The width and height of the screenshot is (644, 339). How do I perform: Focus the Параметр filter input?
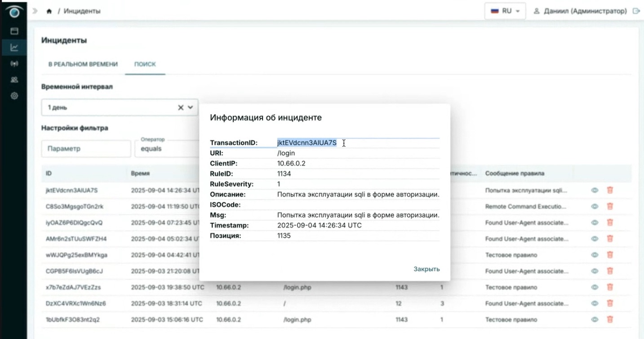coord(86,149)
